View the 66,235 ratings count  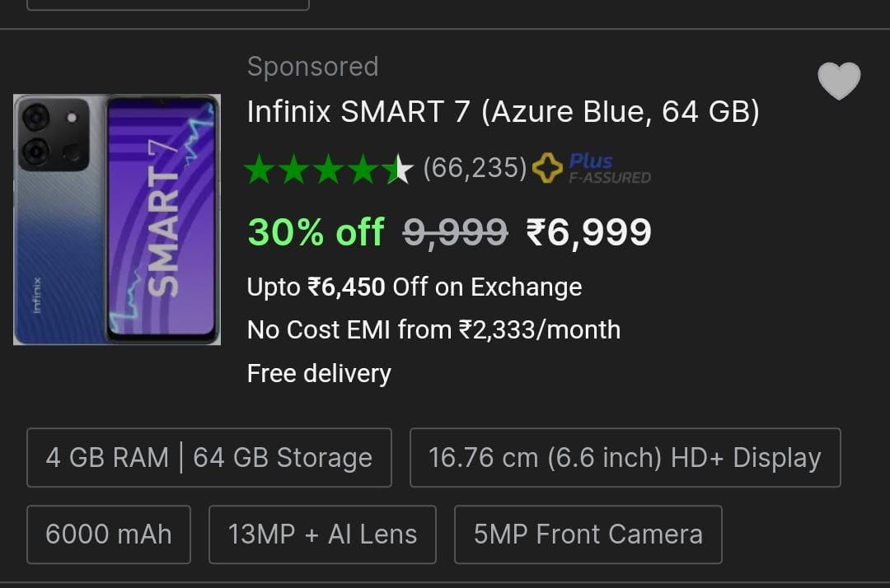pos(475,168)
